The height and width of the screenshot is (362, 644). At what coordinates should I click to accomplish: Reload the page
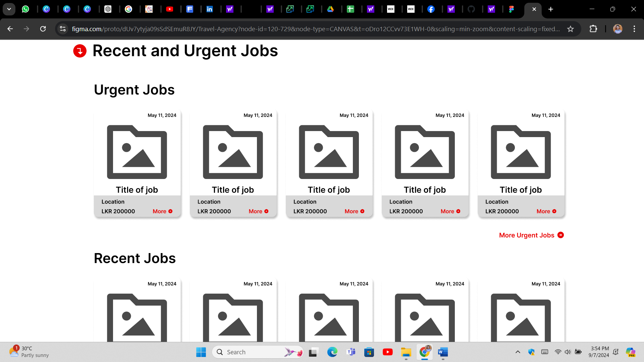tap(43, 29)
